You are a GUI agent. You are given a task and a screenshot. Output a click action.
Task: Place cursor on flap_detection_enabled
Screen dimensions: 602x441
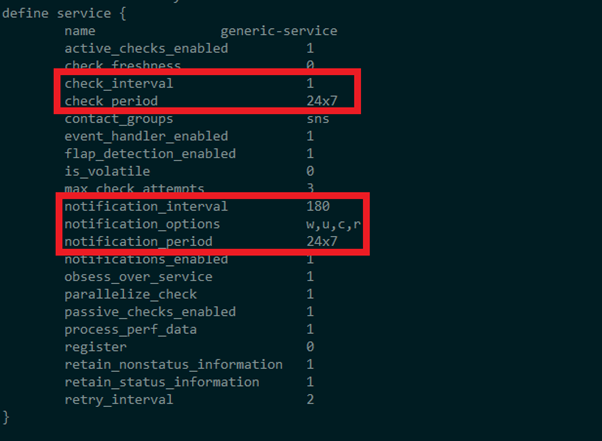coord(150,154)
